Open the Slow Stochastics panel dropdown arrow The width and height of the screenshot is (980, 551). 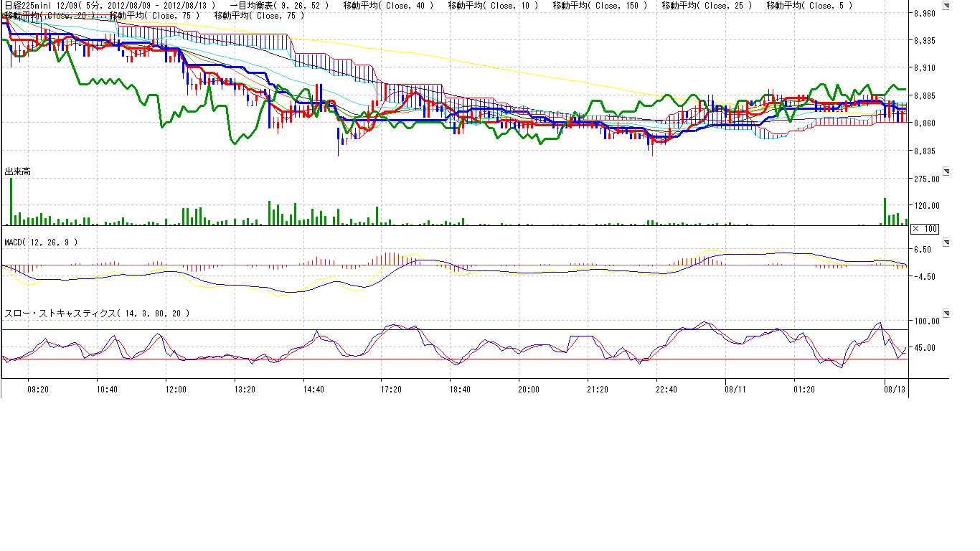[x=946, y=314]
